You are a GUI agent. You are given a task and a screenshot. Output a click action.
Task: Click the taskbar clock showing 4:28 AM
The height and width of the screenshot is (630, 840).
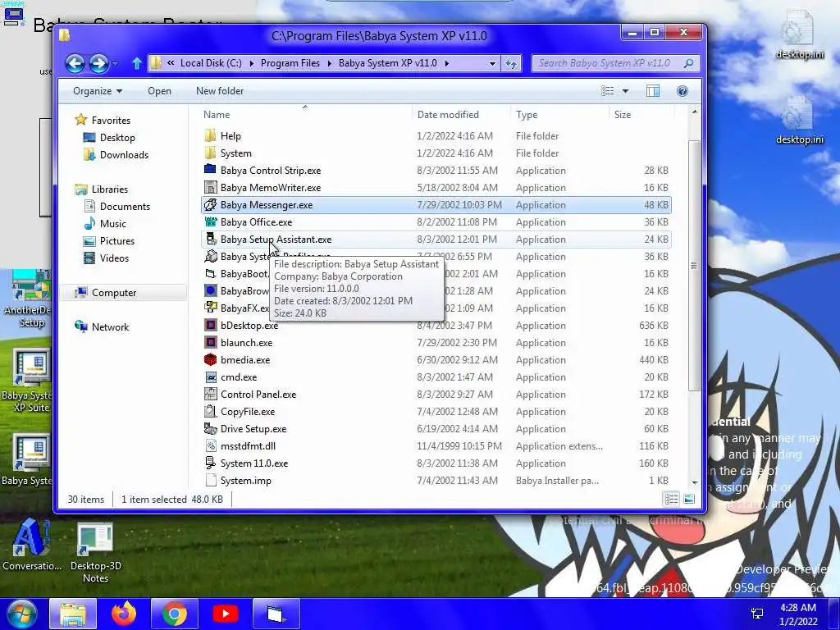pos(798,614)
